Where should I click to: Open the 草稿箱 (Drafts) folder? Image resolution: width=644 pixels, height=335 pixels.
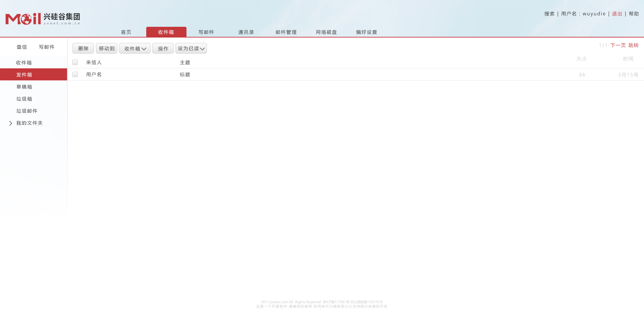point(24,86)
